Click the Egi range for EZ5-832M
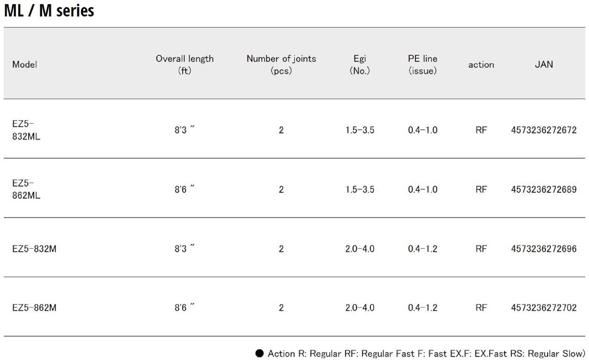 pos(360,249)
